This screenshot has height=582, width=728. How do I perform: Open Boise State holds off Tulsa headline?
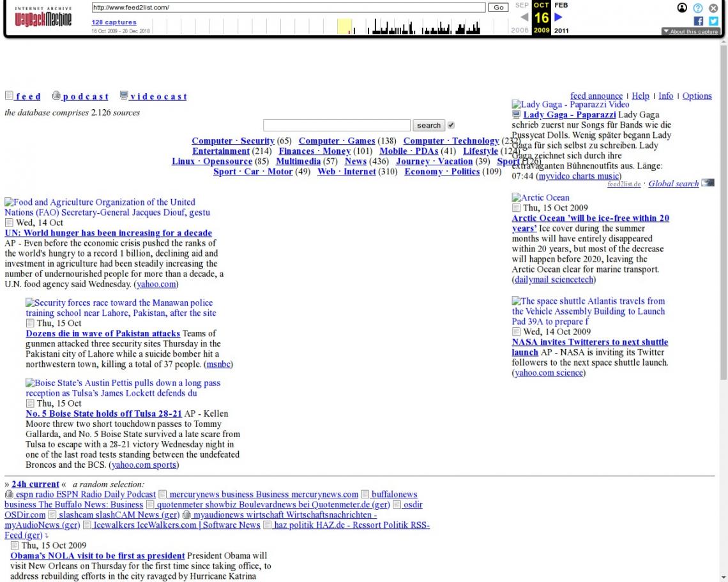103,414
